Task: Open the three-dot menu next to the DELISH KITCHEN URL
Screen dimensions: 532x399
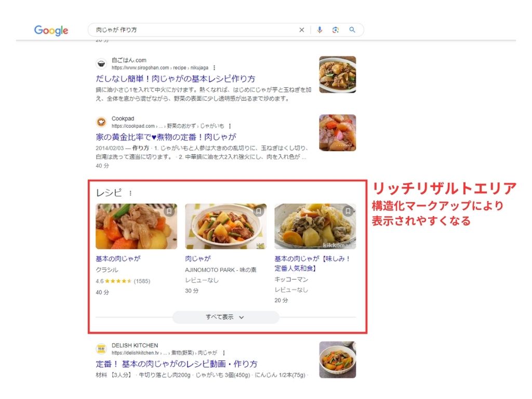Action: [x=223, y=352]
